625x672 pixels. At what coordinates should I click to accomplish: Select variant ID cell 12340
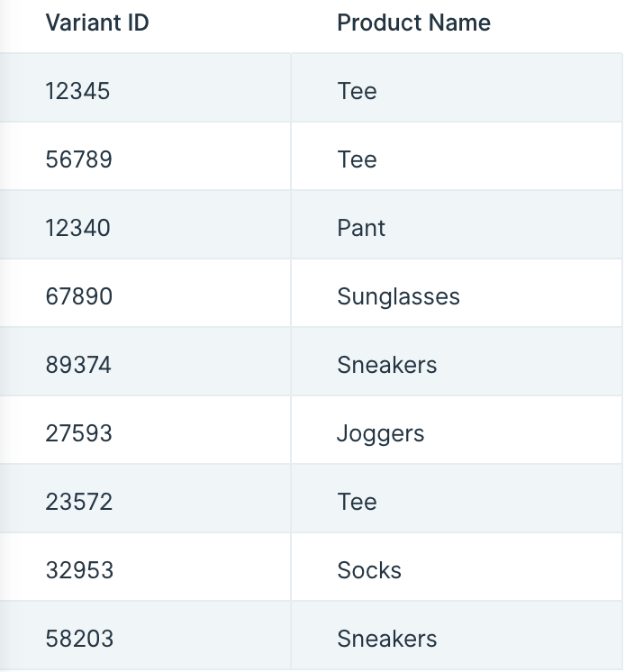145,224
